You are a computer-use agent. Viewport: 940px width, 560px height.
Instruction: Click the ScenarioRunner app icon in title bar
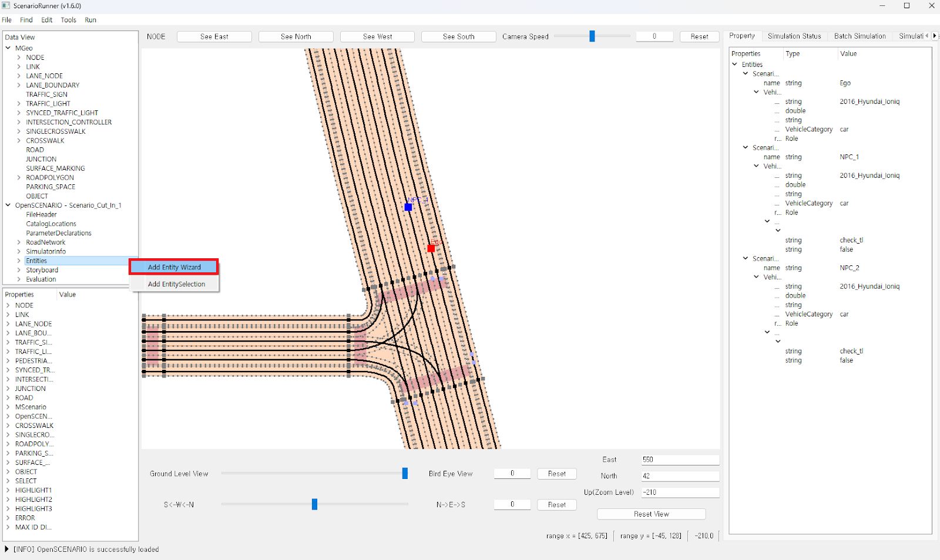coord(6,6)
